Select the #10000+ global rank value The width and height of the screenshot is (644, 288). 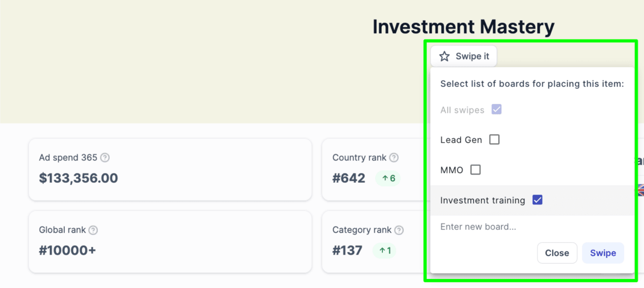pyautogui.click(x=67, y=251)
